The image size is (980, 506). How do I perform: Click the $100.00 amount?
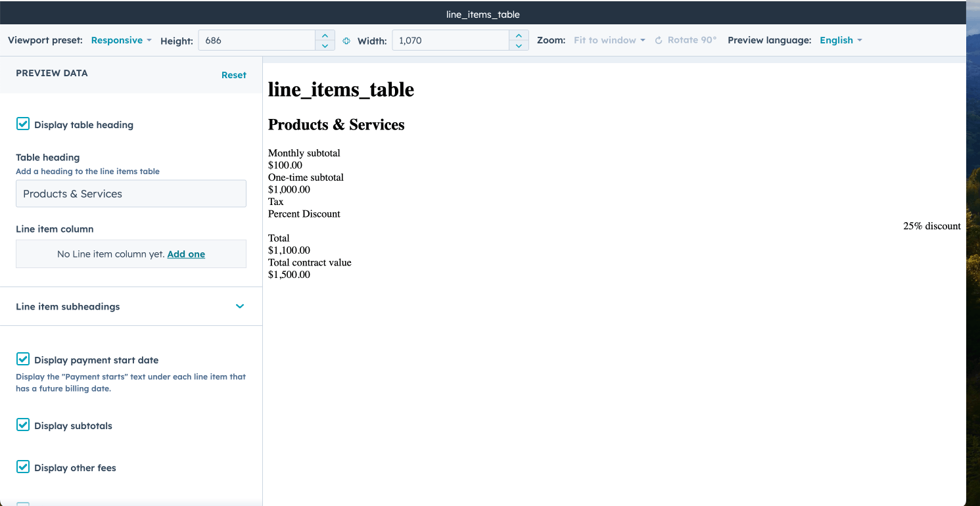[x=285, y=165]
